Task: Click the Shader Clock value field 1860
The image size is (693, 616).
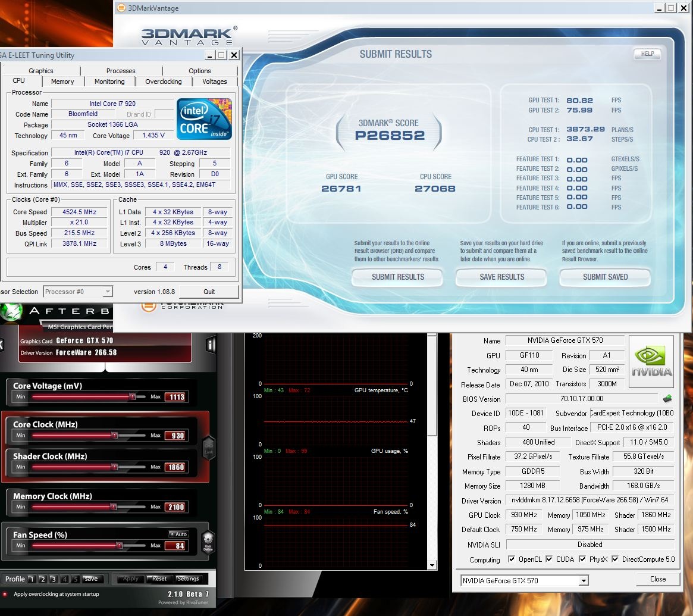Action: pos(176,467)
